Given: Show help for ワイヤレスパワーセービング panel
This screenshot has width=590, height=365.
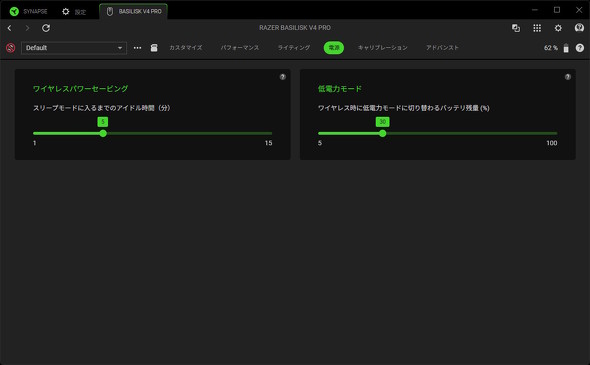Looking at the screenshot, I should click(283, 77).
